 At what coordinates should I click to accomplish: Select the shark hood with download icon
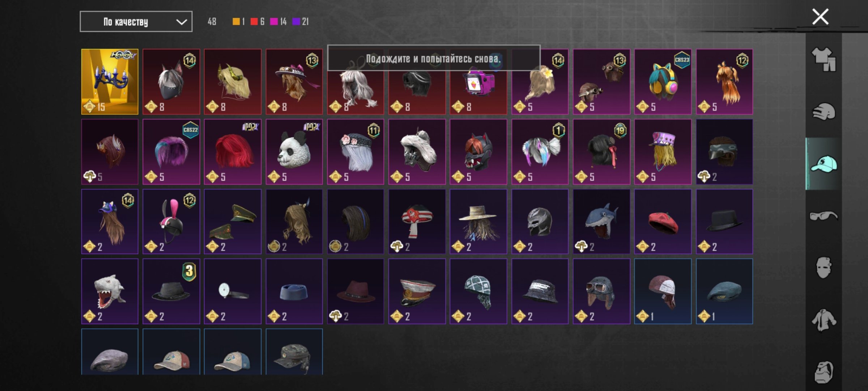tap(601, 222)
